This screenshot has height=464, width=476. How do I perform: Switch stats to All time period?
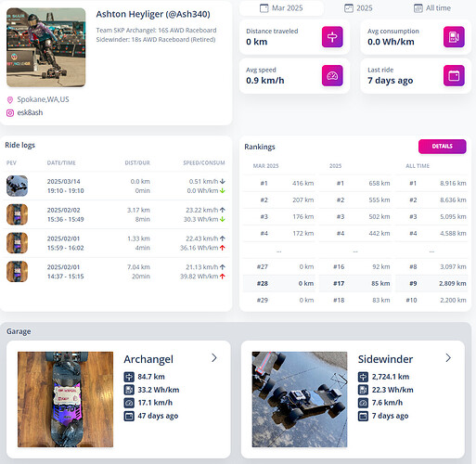(432, 8)
